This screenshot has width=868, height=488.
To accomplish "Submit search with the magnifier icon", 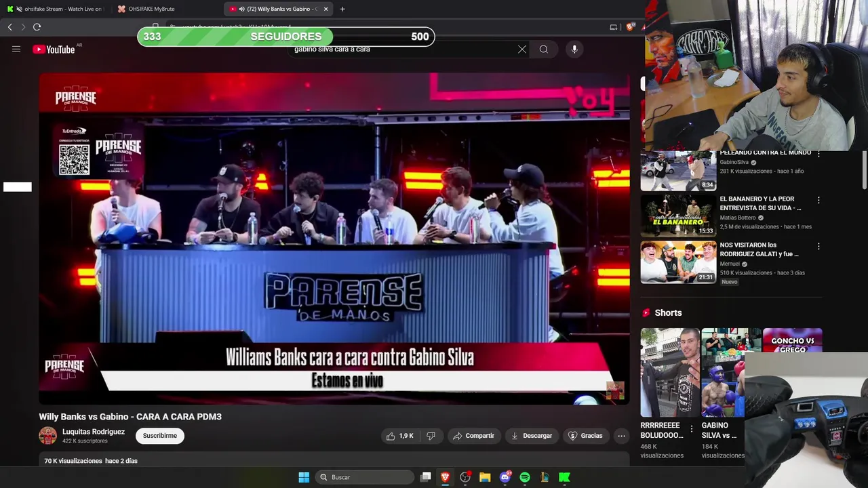I will [544, 49].
